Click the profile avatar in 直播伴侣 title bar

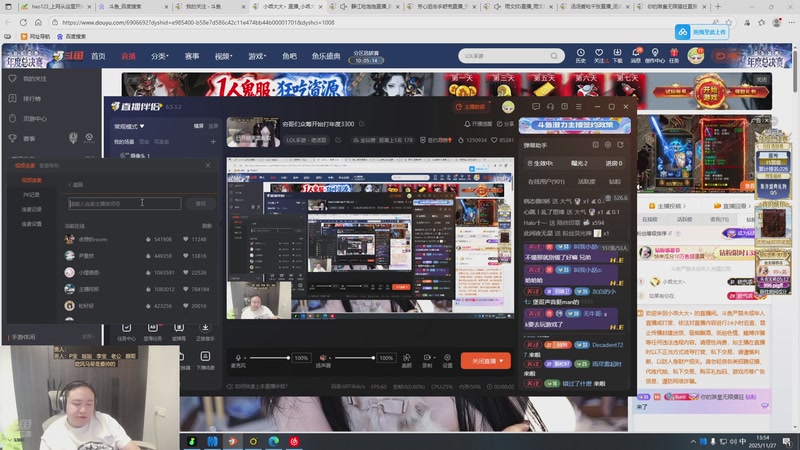508,107
